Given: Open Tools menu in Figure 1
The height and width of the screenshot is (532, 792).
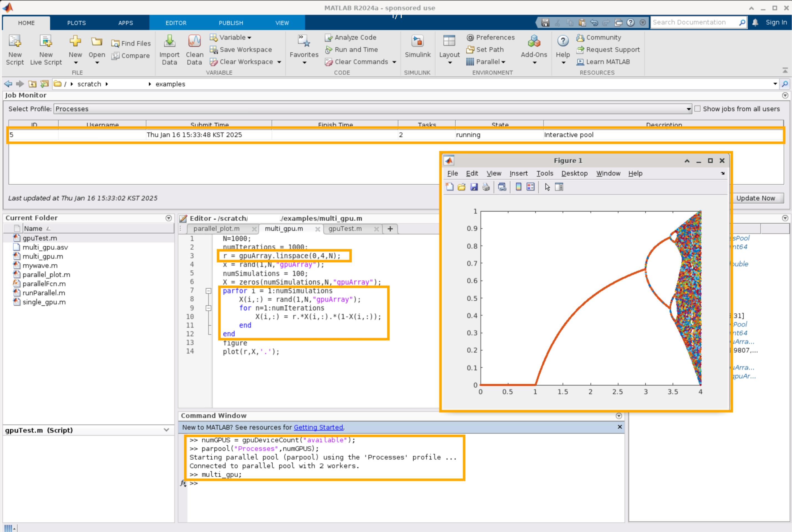Looking at the screenshot, I should (544, 173).
